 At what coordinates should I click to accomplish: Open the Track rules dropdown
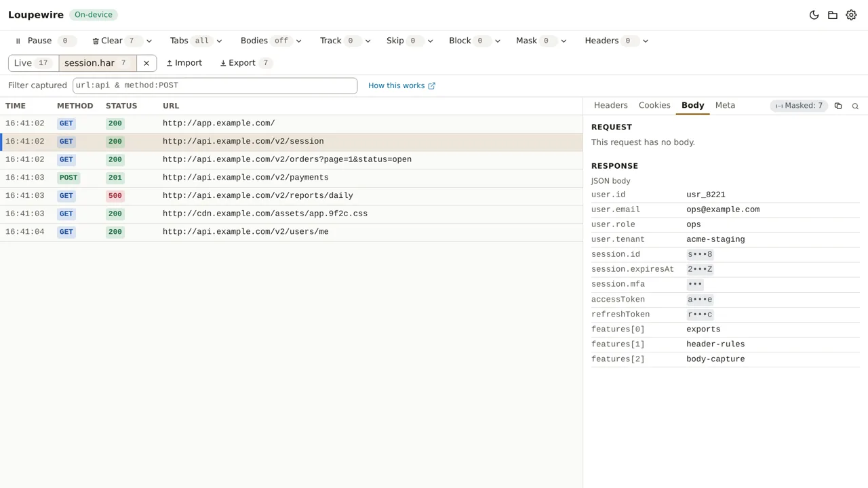click(345, 41)
